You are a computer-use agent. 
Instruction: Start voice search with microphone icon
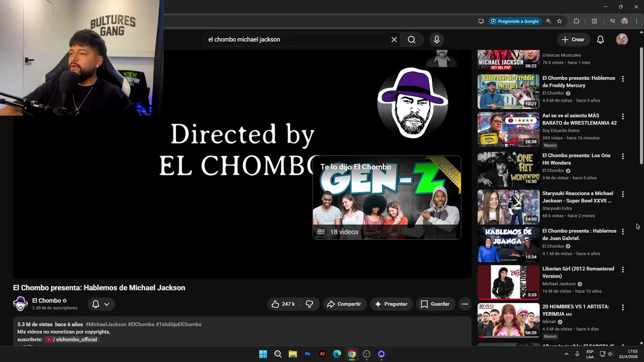437,40
